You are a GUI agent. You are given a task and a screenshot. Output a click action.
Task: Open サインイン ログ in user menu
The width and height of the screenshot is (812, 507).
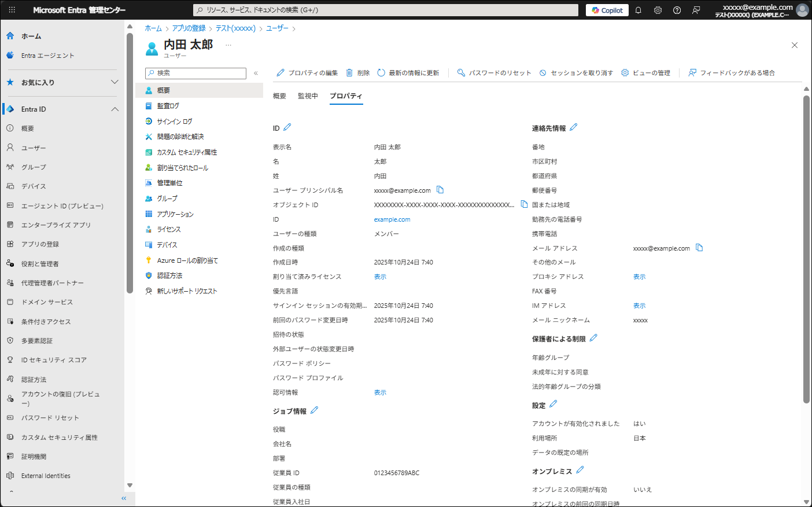174,122
